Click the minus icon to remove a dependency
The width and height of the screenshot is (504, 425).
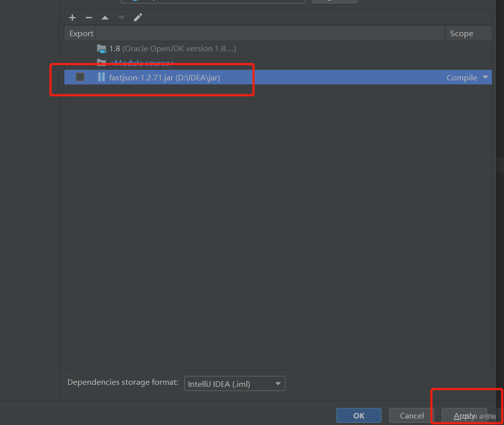[88, 17]
